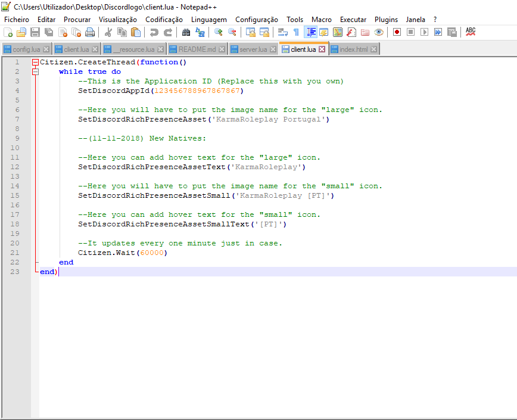Viewport: 517px width, 420px height.
Task: Zoom in on the text
Action: [x=217, y=34]
